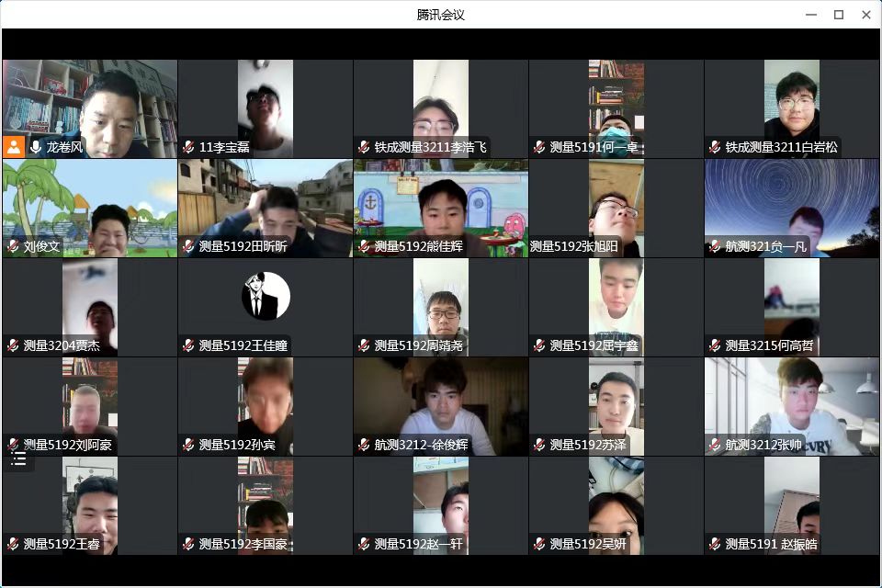This screenshot has width=882, height=588.
Task: Open the list menu icon at left edge
Action: click(x=18, y=459)
